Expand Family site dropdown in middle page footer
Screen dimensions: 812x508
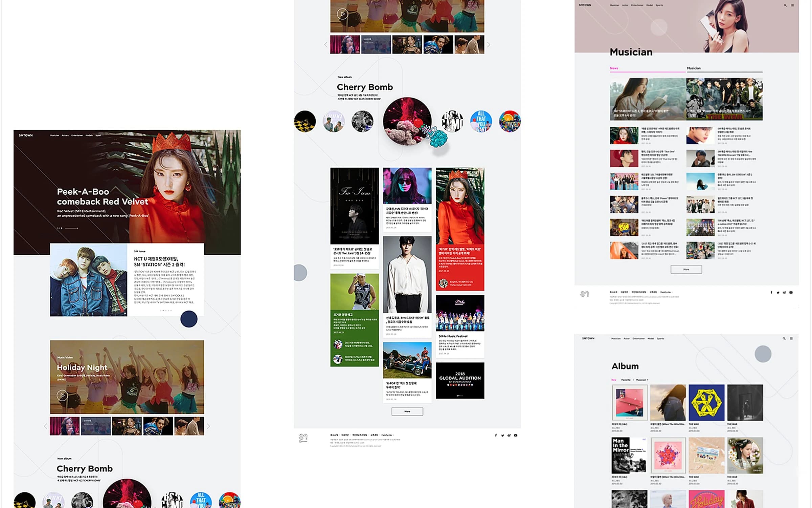coord(387,435)
